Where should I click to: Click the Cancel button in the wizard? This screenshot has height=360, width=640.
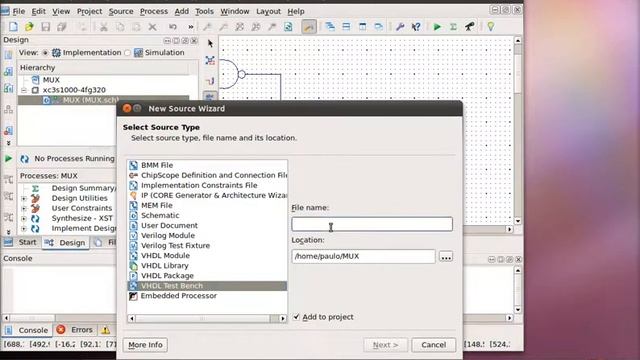click(x=433, y=345)
